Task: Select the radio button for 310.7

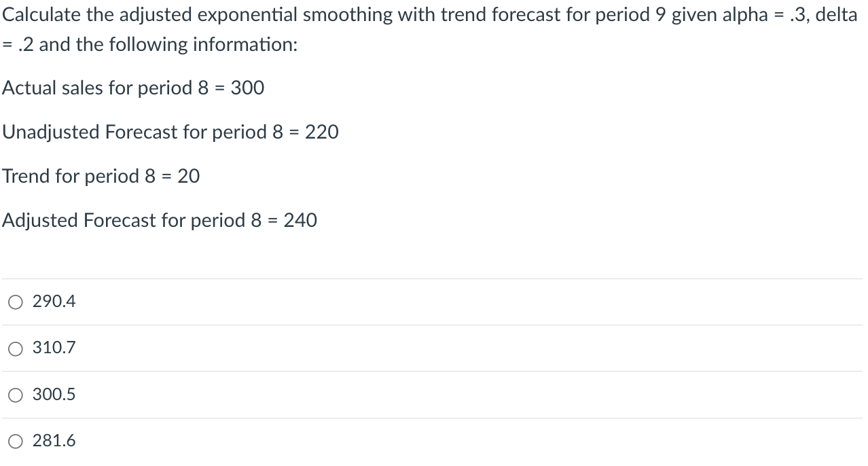Action: pos(15,348)
